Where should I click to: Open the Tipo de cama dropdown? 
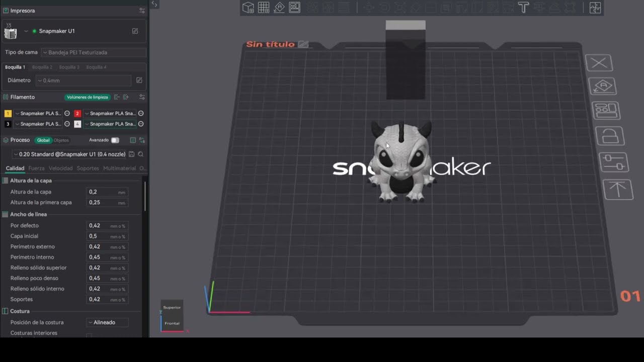pyautogui.click(x=94, y=52)
